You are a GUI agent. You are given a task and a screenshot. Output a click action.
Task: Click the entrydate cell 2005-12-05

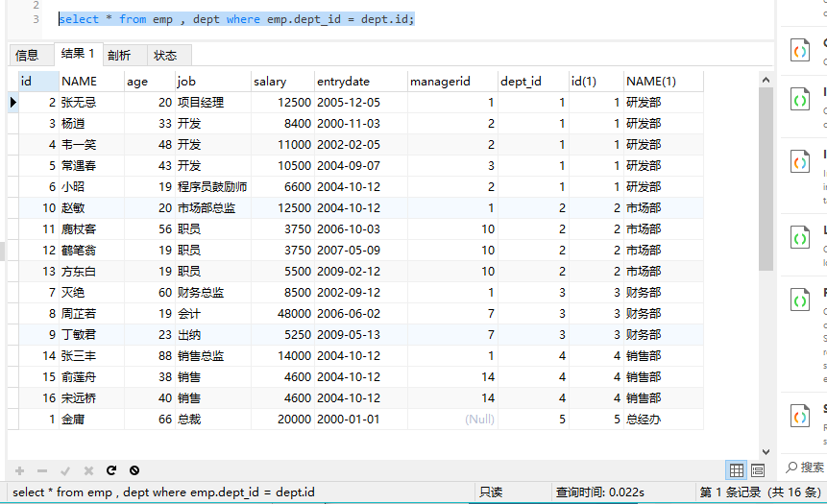(x=361, y=103)
